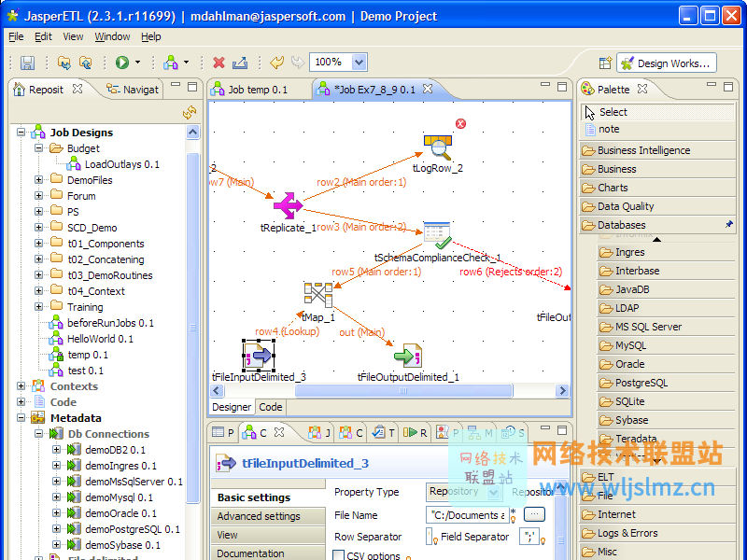Collapse the Metadata node

[x=21, y=418]
